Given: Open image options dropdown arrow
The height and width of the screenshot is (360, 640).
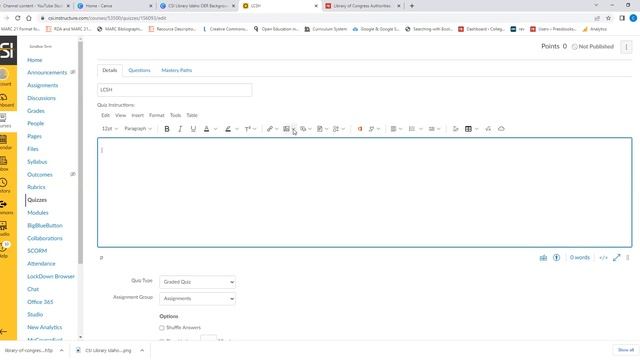Looking at the screenshot, I should pos(294,129).
